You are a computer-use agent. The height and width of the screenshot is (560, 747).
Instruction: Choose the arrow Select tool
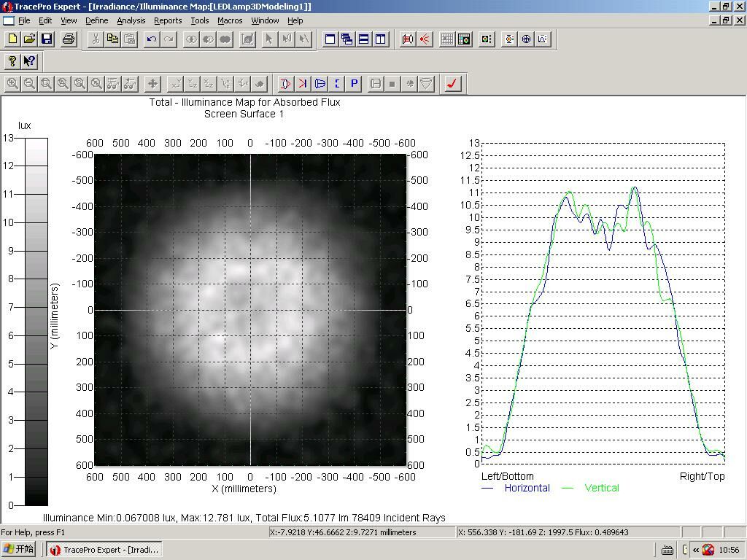(x=269, y=39)
